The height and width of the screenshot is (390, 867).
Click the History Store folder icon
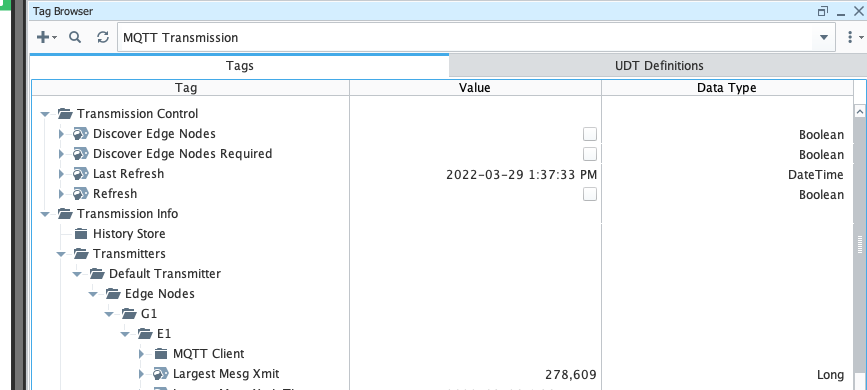(81, 233)
